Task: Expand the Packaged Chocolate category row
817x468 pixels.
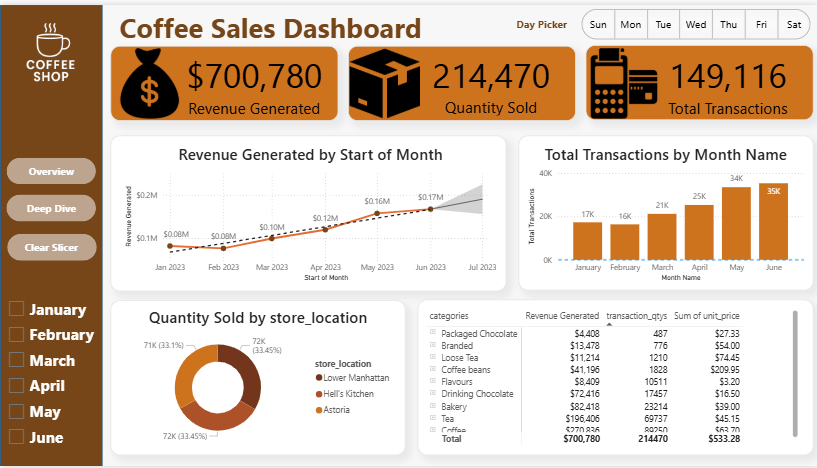Action: coord(433,333)
